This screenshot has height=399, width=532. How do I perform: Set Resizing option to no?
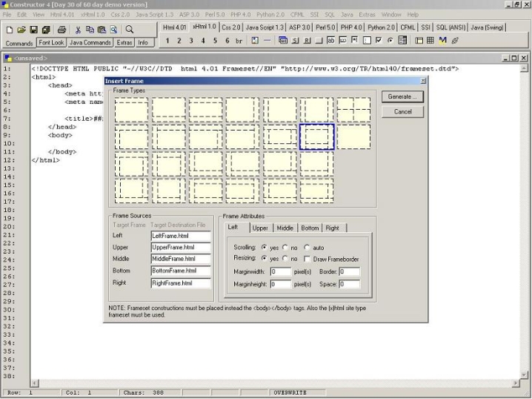(x=285, y=259)
